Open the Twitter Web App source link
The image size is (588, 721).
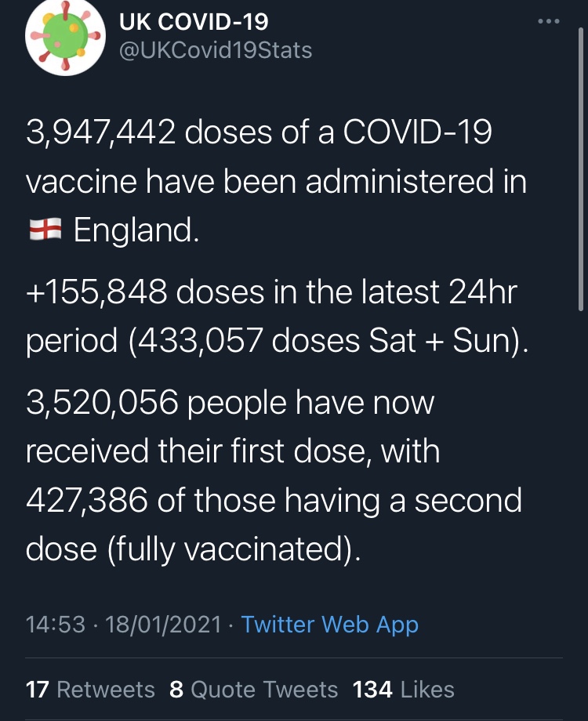click(x=329, y=625)
